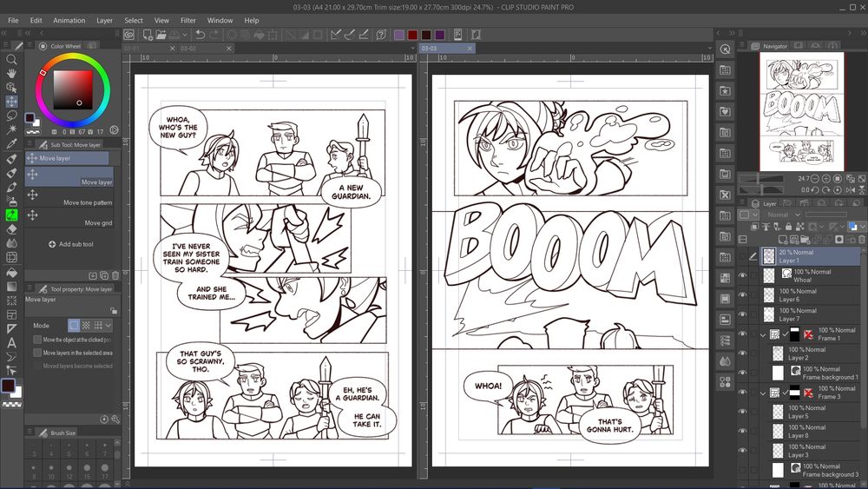868x489 pixels.
Task: Pick the purple swatch in command bar
Action: [399, 35]
